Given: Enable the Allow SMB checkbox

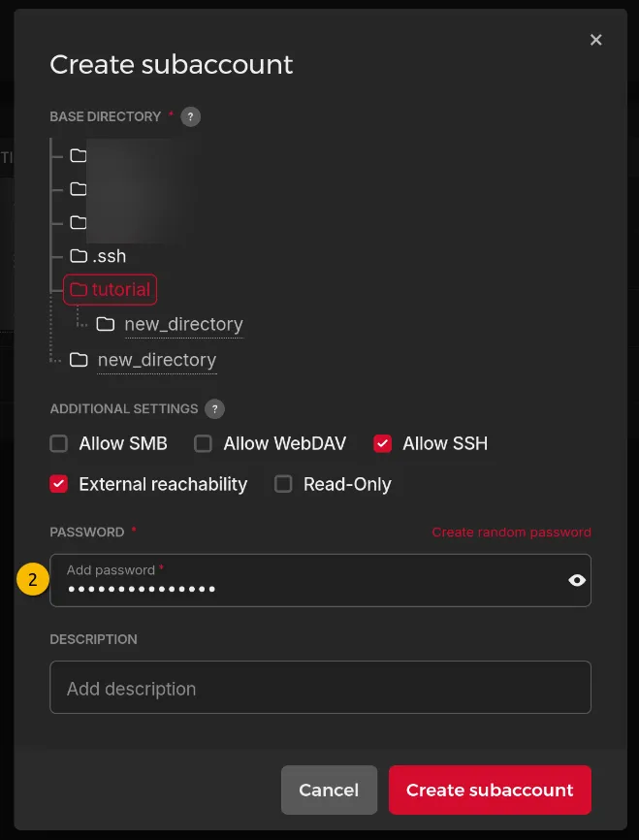Looking at the screenshot, I should coord(59,443).
